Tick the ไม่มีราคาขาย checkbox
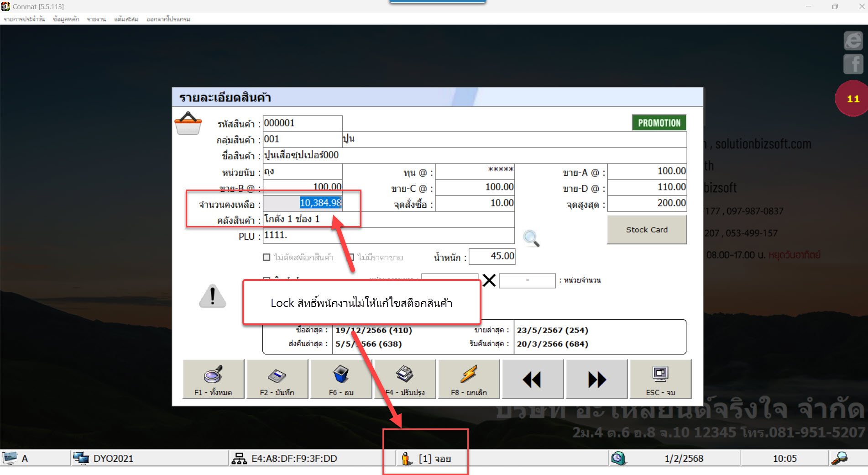This screenshot has height=475, width=868. [x=351, y=258]
